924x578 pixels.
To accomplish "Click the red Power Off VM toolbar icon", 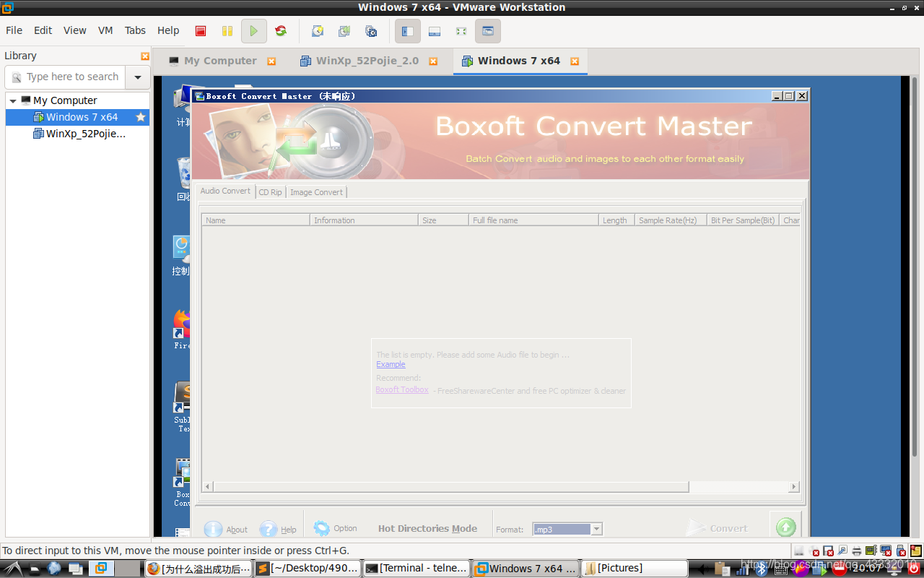I will pyautogui.click(x=201, y=31).
